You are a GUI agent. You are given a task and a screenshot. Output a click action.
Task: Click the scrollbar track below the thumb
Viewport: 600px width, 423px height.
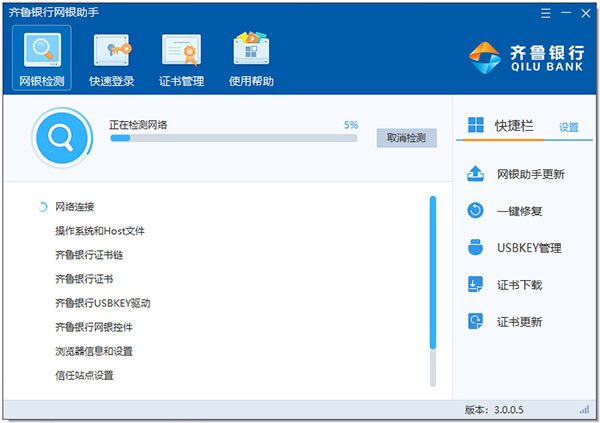pos(433,367)
